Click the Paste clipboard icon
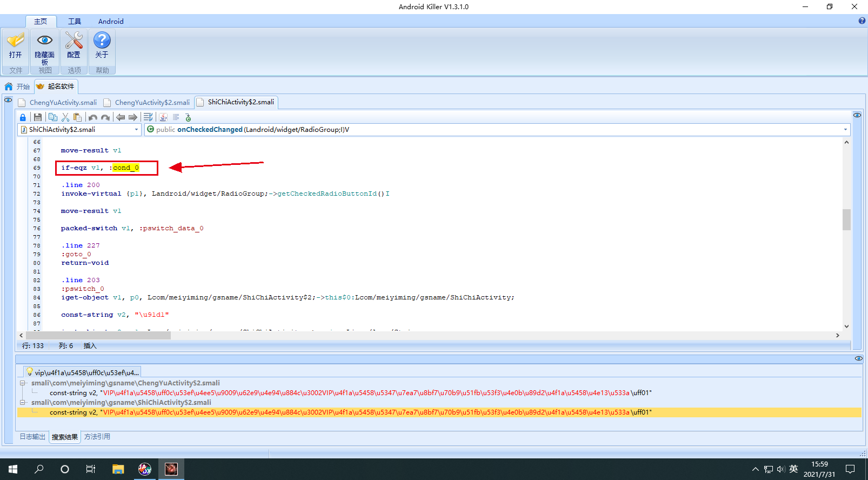The width and height of the screenshot is (868, 480). coord(77,117)
